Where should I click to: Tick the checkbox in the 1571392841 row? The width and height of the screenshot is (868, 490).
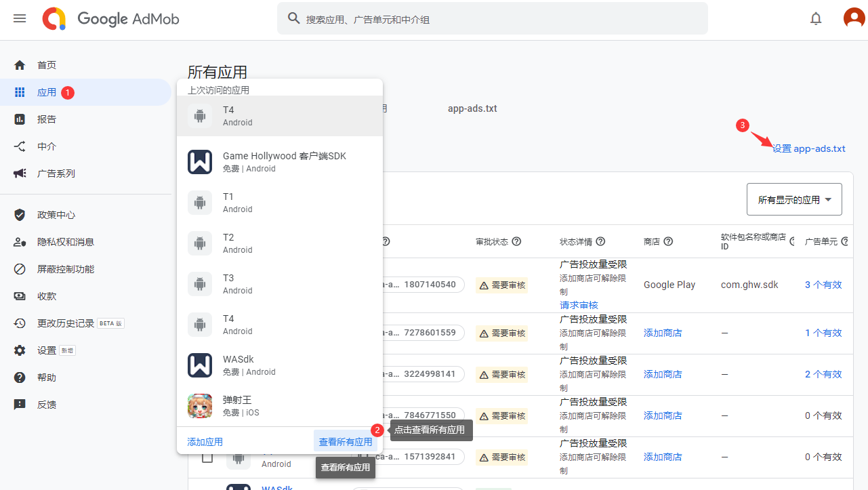point(207,457)
